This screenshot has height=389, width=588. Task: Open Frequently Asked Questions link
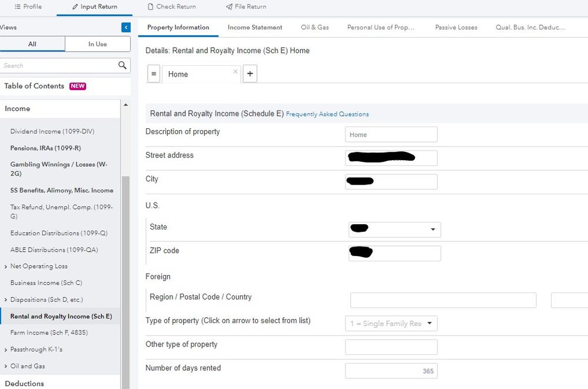click(x=327, y=114)
